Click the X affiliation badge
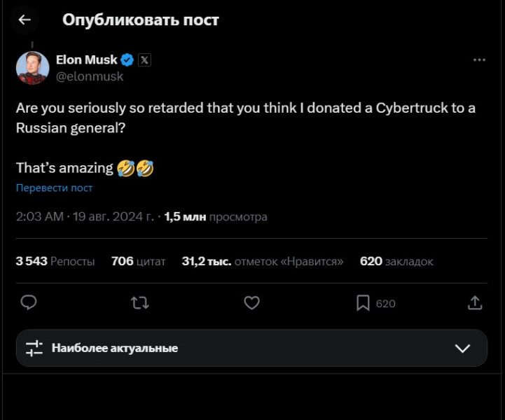505x420 pixels. coord(144,60)
